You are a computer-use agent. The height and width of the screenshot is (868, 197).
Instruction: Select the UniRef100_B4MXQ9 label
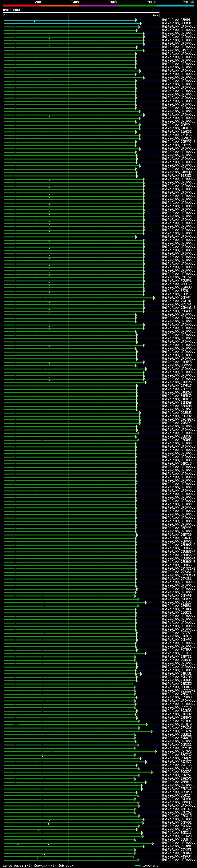177,172
